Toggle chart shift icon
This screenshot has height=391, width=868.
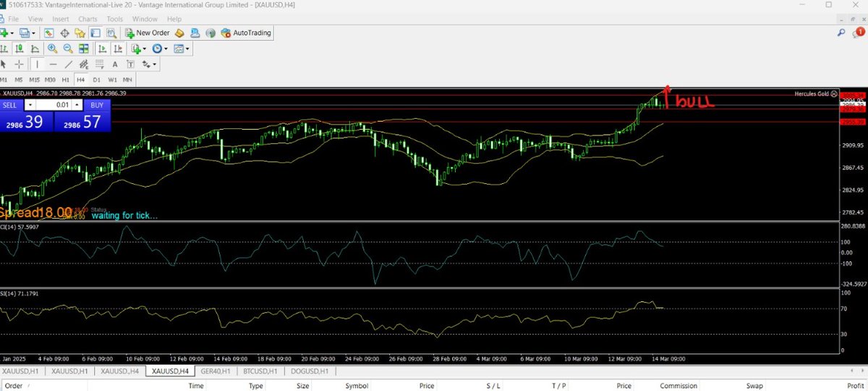[x=117, y=49]
